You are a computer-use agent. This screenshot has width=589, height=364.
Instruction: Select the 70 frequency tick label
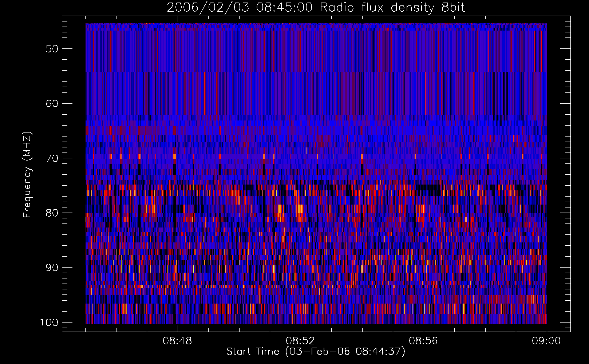(52, 158)
